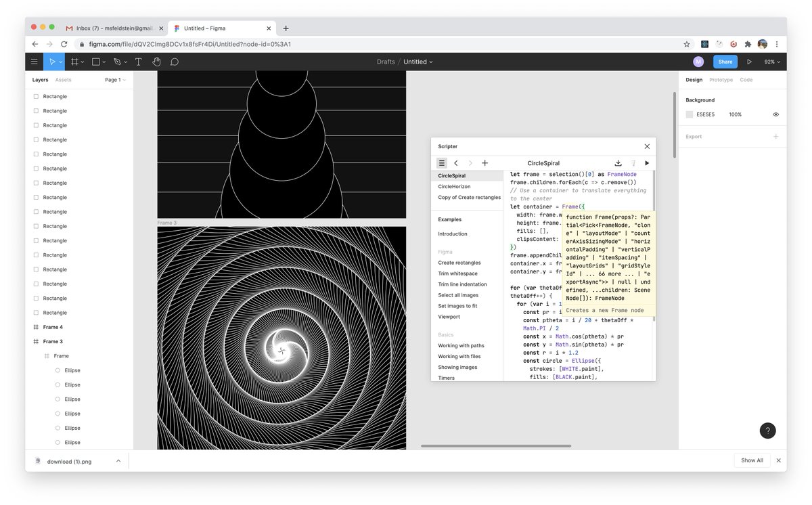
Task: Click the E5E5E5 background color swatch
Action: [x=691, y=114]
